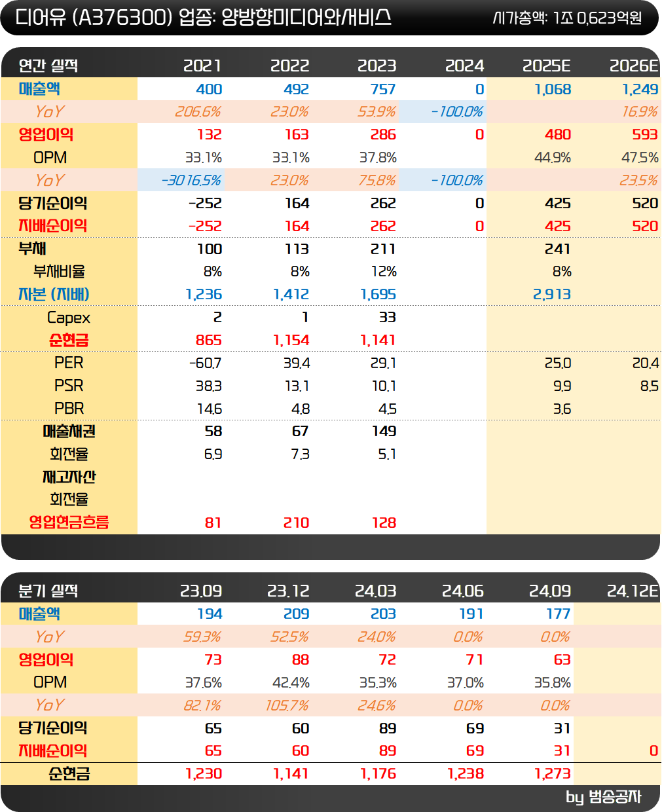The image size is (662, 812).
Task: Select PSR value '38.3'
Action: [209, 386]
